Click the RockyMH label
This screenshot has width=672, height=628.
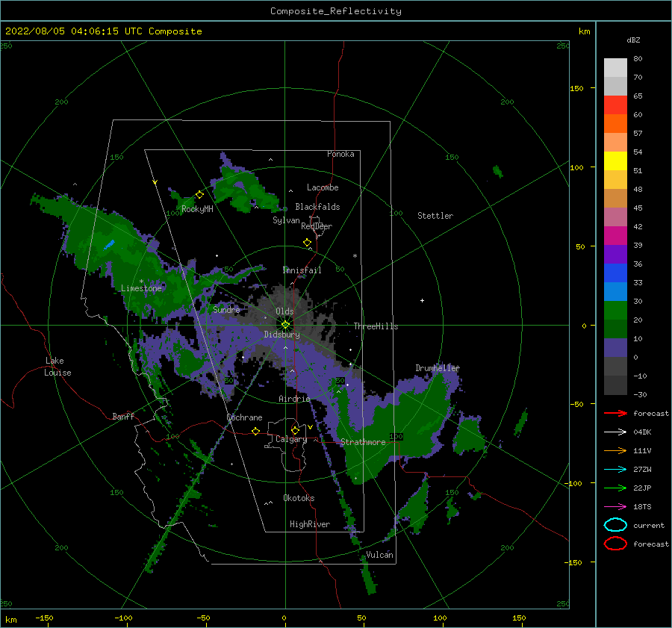coord(197,209)
